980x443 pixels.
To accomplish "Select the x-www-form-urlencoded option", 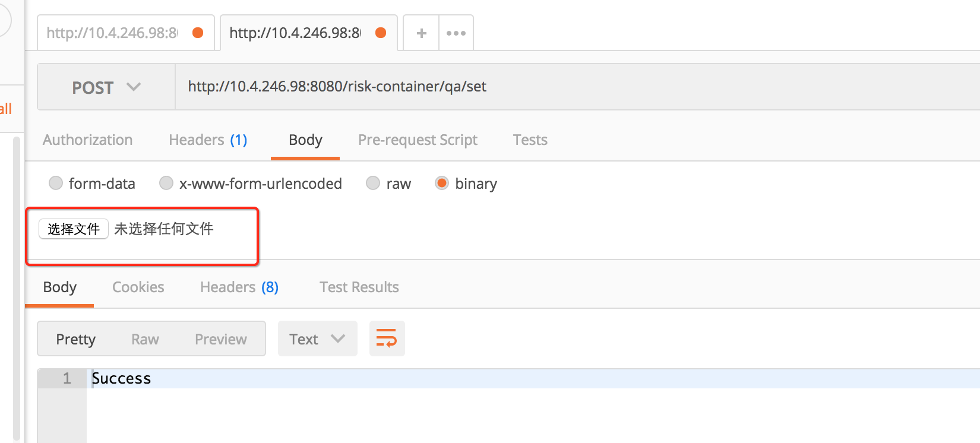I will pos(166,183).
